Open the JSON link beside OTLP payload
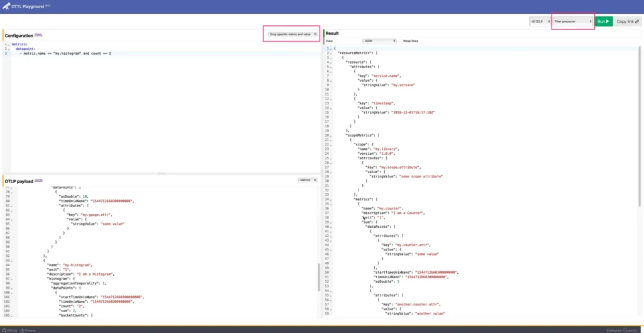This screenshot has height=333, width=644. coord(38,180)
